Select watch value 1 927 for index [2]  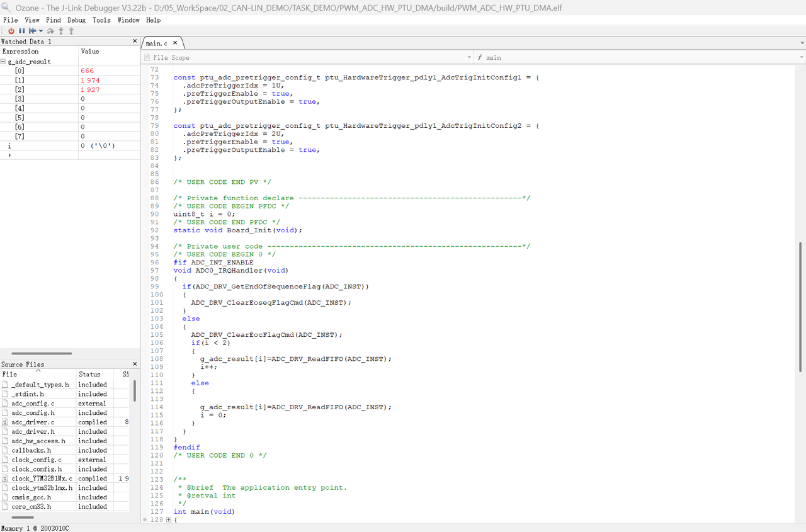pyautogui.click(x=90, y=90)
